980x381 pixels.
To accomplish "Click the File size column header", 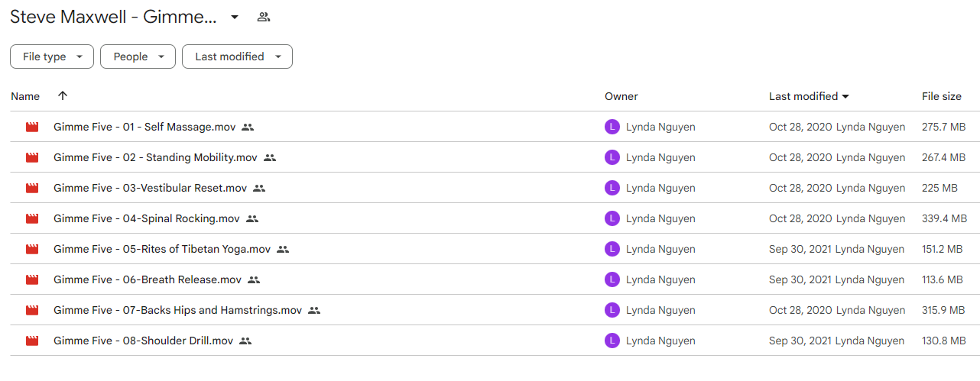I will tap(942, 96).
